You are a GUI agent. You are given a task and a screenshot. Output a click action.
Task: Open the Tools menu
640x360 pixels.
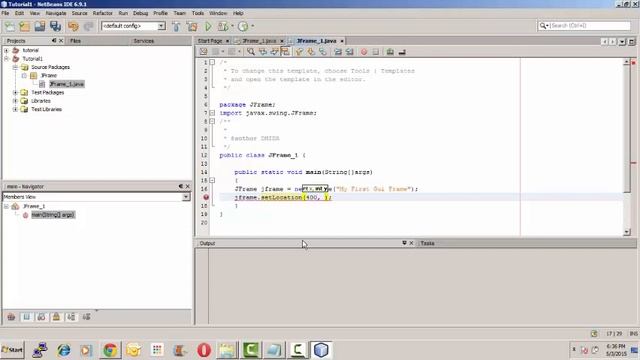click(198, 13)
